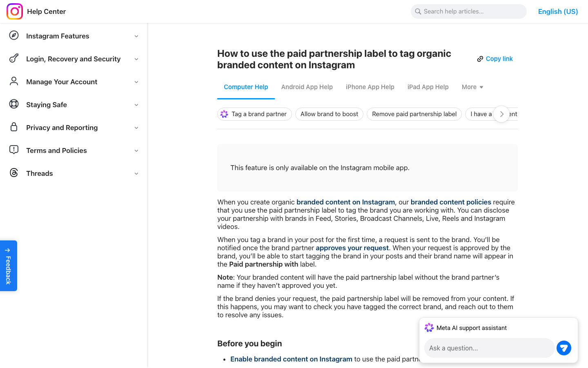Viewport: 588px width, 368px height.
Task: Open the branded content on Instagram link
Action: click(345, 202)
